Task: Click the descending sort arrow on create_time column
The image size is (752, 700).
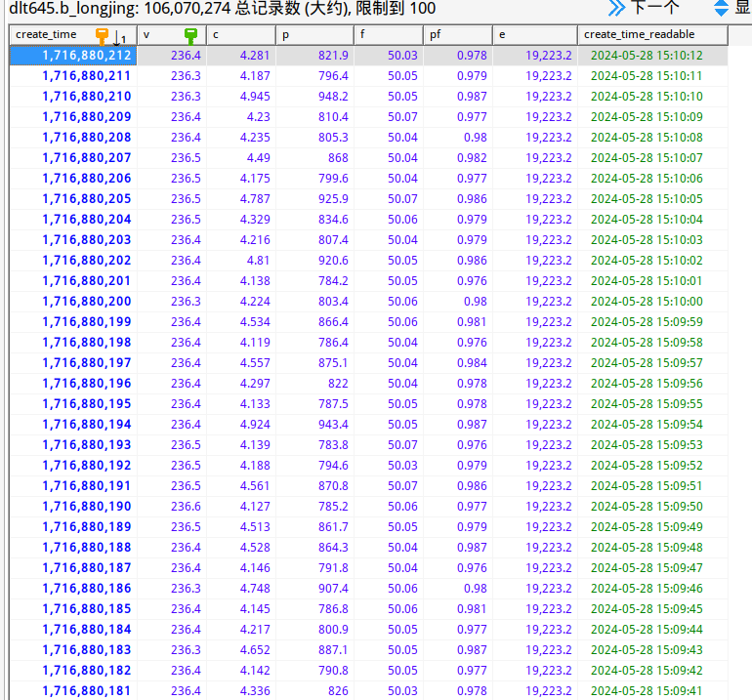Action: 117,36
